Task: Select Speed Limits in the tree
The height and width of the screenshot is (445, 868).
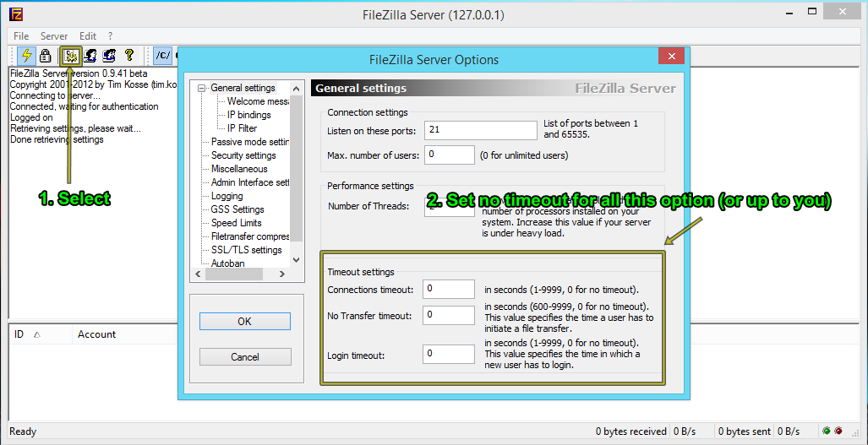Action: pyautogui.click(x=237, y=223)
